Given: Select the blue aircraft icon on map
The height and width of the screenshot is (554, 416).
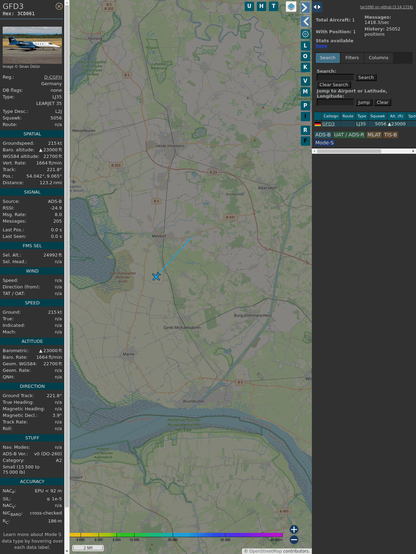Looking at the screenshot, I should [x=156, y=277].
